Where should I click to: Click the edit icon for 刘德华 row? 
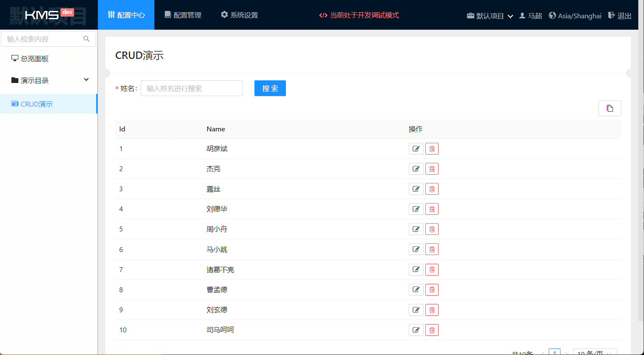[x=416, y=209]
